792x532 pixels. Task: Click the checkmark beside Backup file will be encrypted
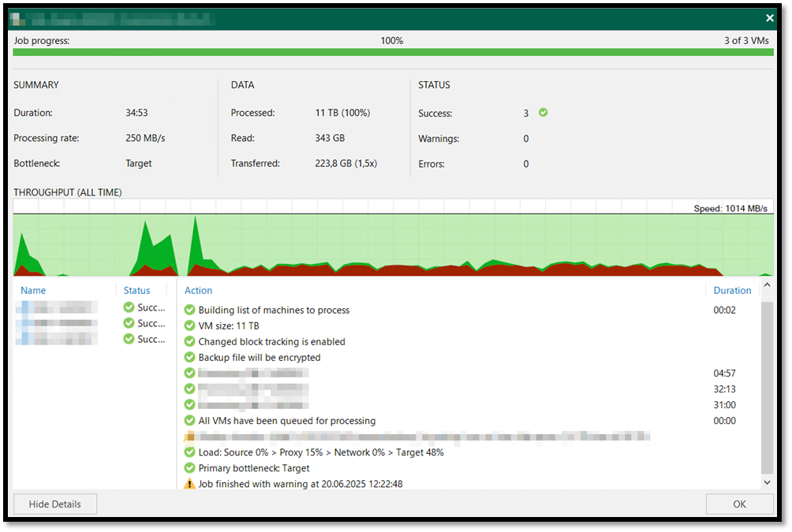point(189,357)
